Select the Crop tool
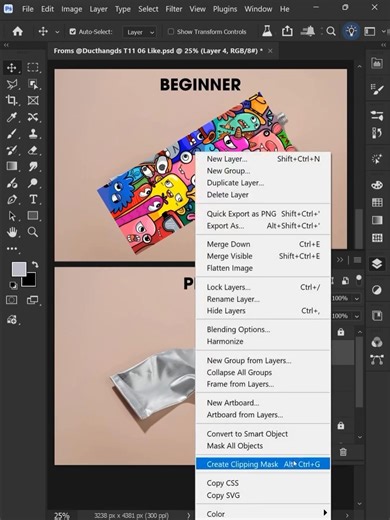Screen dimensions: 390x520 12,100
